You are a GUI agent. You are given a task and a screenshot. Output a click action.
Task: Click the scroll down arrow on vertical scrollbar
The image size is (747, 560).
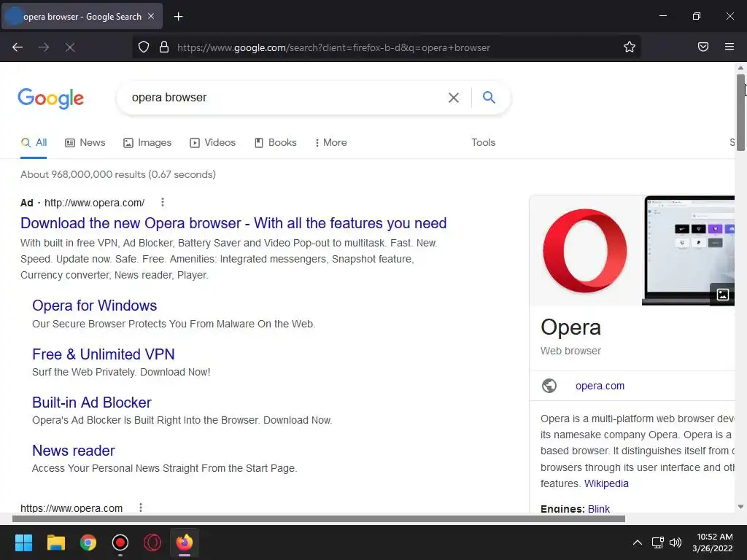pos(740,507)
